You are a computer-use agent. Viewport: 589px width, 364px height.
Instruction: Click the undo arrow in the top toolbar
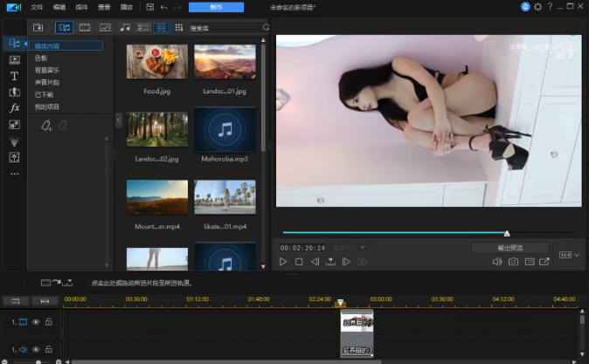(163, 6)
